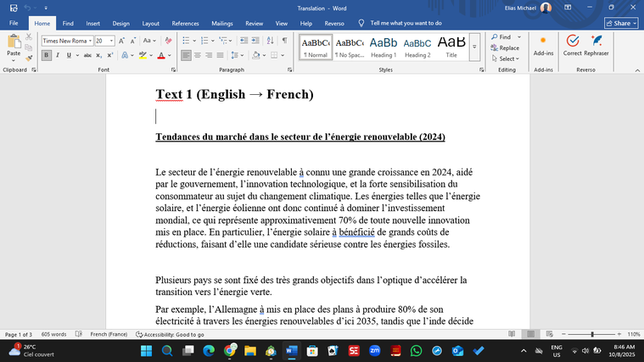
Task: Sort text A to Z icon
Action: [x=270, y=40]
